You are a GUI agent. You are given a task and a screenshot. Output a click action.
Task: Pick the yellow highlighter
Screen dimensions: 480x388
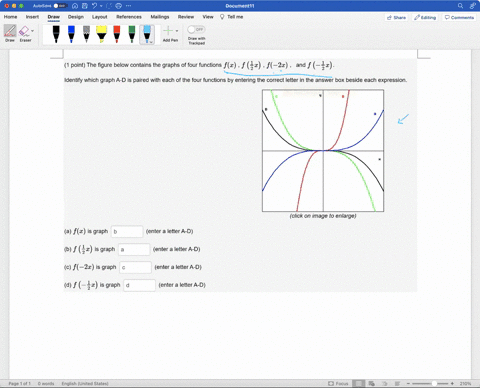(x=101, y=34)
